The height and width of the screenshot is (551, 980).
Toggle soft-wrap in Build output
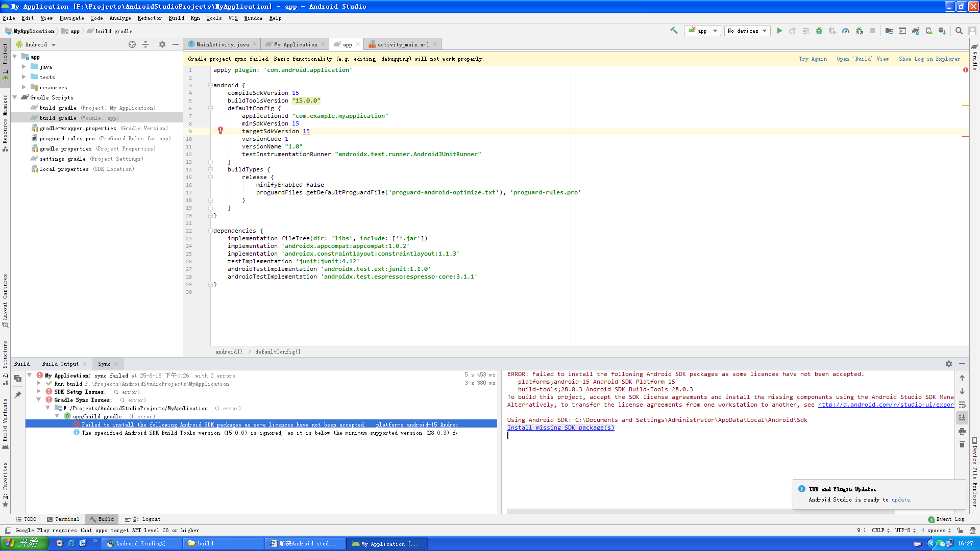(x=962, y=405)
